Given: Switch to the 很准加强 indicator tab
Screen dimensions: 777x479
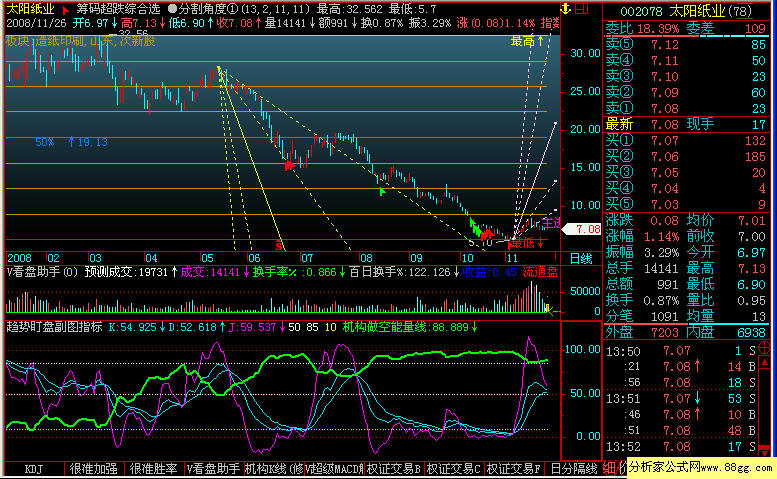Looking at the screenshot, I should click(x=94, y=469).
